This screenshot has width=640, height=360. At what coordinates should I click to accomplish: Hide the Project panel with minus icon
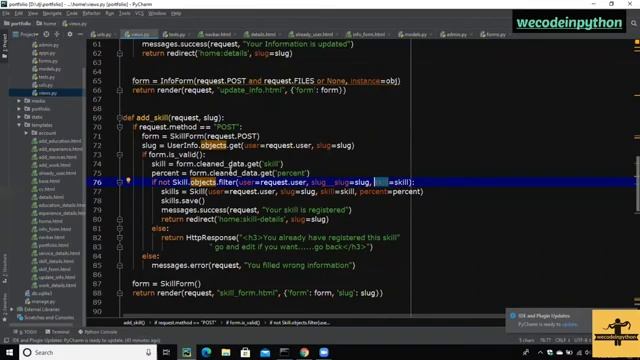80,35
